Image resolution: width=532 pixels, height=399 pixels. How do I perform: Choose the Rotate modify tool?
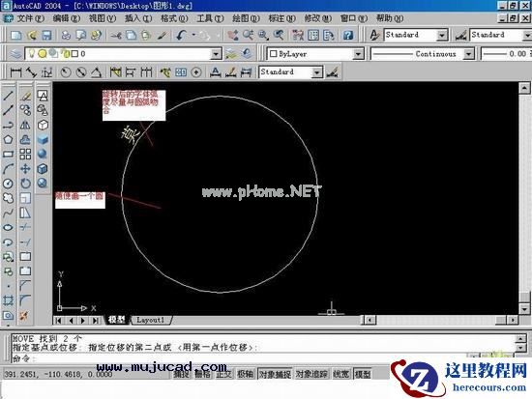click(x=25, y=184)
